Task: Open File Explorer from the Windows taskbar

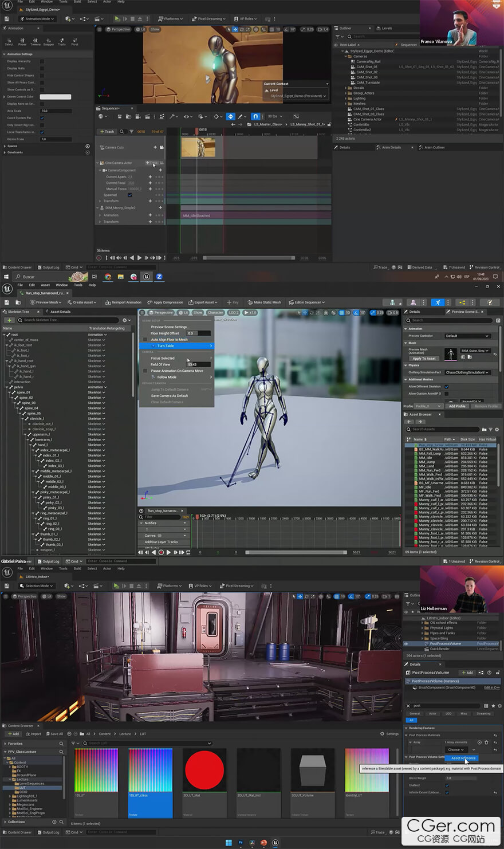Action: pos(121,277)
